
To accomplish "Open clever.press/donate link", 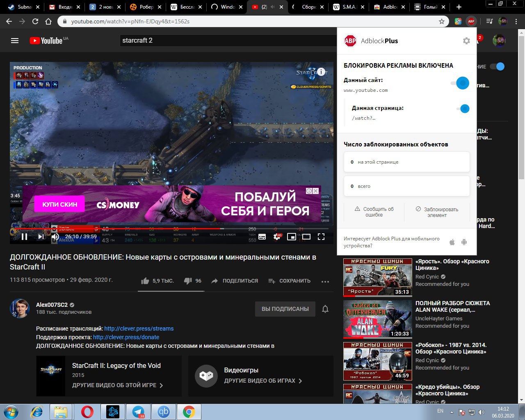I will tap(126, 337).
